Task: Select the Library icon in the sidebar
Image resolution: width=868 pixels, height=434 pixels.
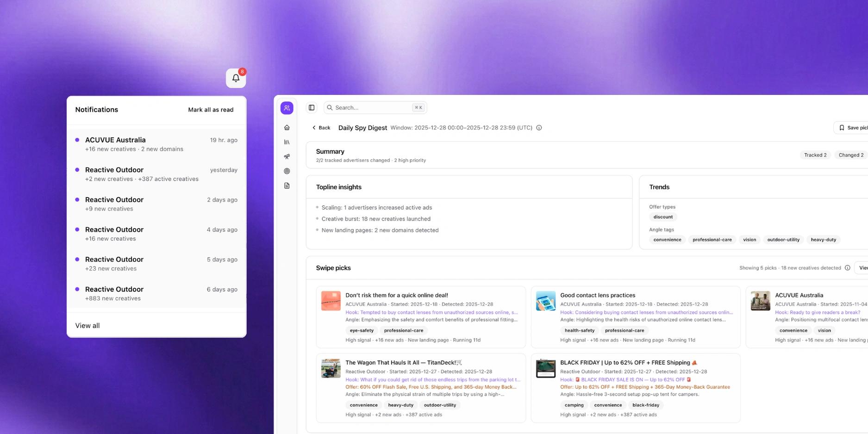Action: pyautogui.click(x=287, y=142)
